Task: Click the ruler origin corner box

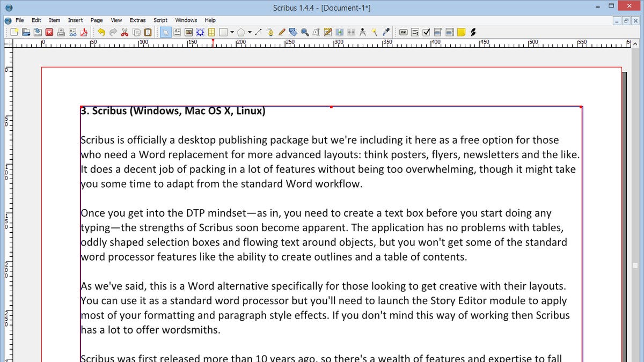Action: click(8, 43)
